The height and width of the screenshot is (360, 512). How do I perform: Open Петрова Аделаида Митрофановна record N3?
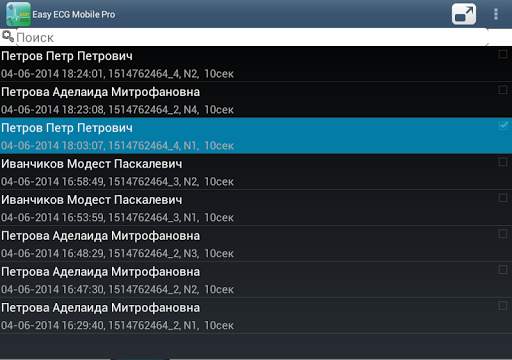[x=256, y=244]
